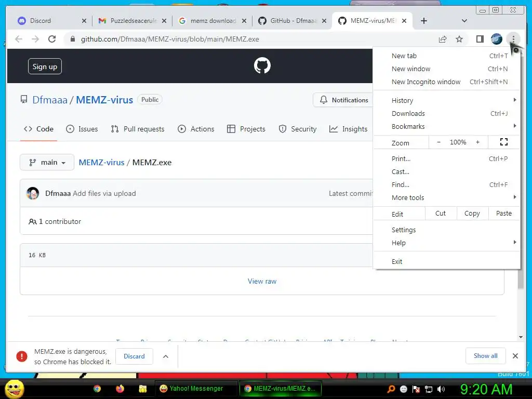Click the View raw link
532x399 pixels.
(262, 281)
